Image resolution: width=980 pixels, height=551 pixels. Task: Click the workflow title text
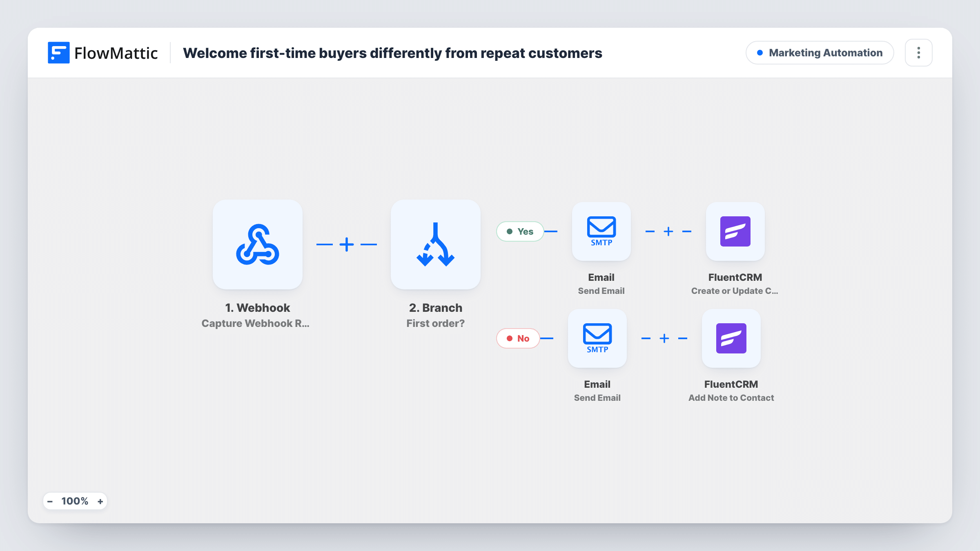tap(392, 53)
